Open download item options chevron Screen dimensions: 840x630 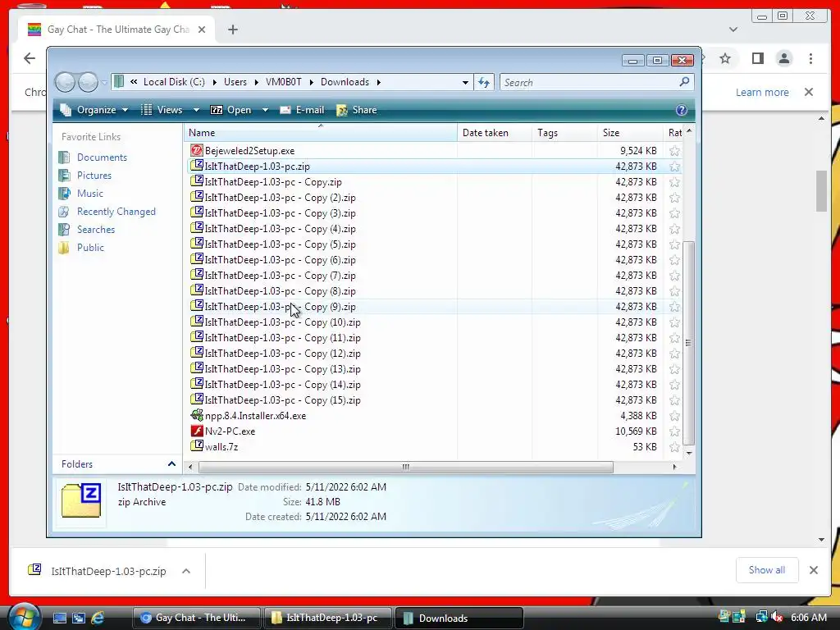click(x=186, y=571)
